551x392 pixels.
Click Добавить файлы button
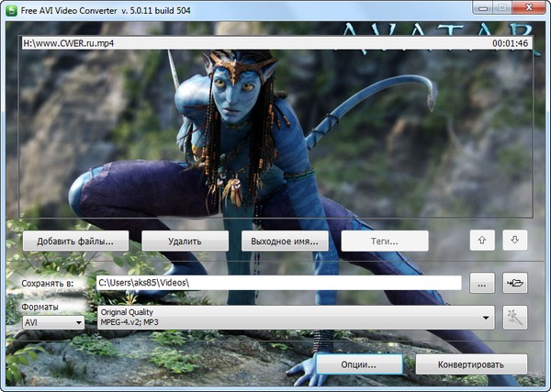75,241
